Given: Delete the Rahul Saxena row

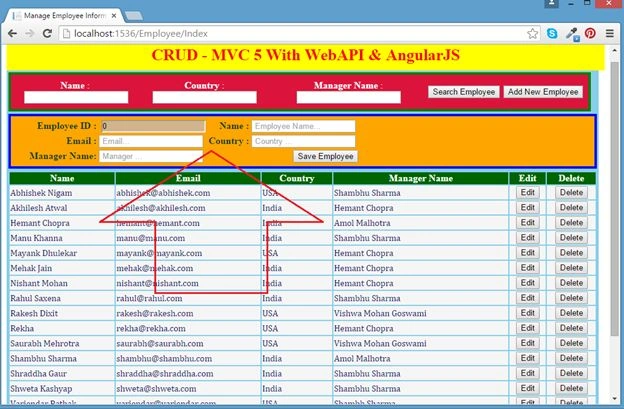Looking at the screenshot, I should point(571,298).
